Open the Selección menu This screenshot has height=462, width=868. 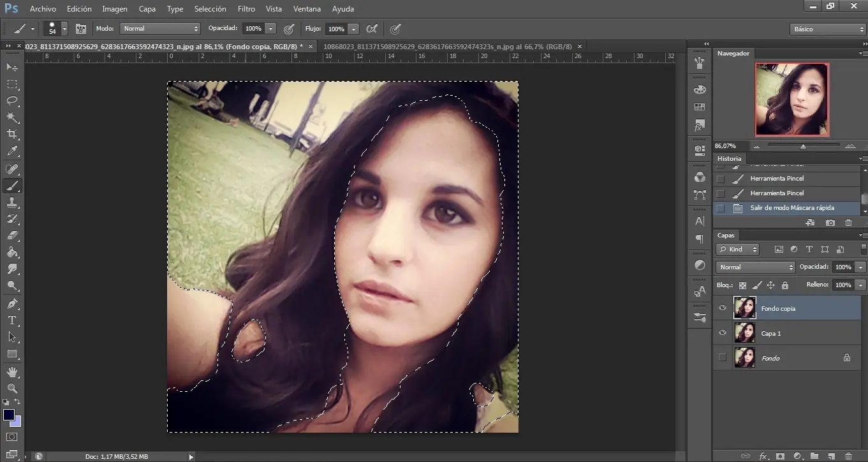(x=210, y=9)
